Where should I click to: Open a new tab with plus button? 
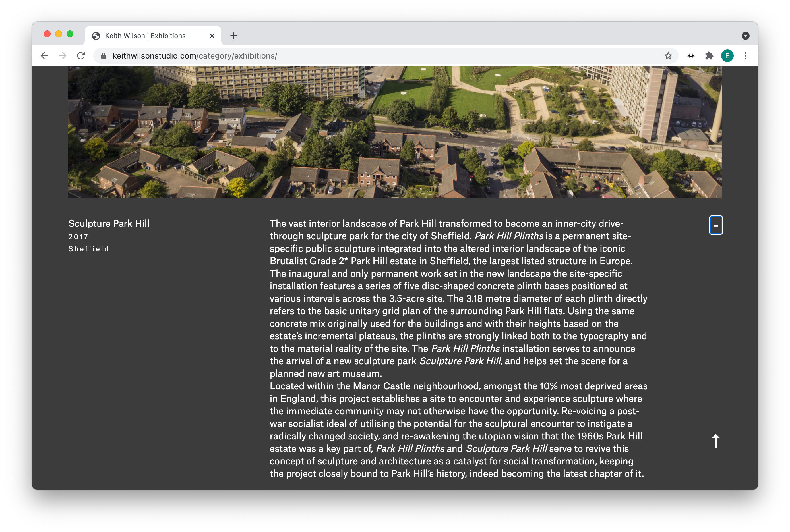click(x=233, y=36)
